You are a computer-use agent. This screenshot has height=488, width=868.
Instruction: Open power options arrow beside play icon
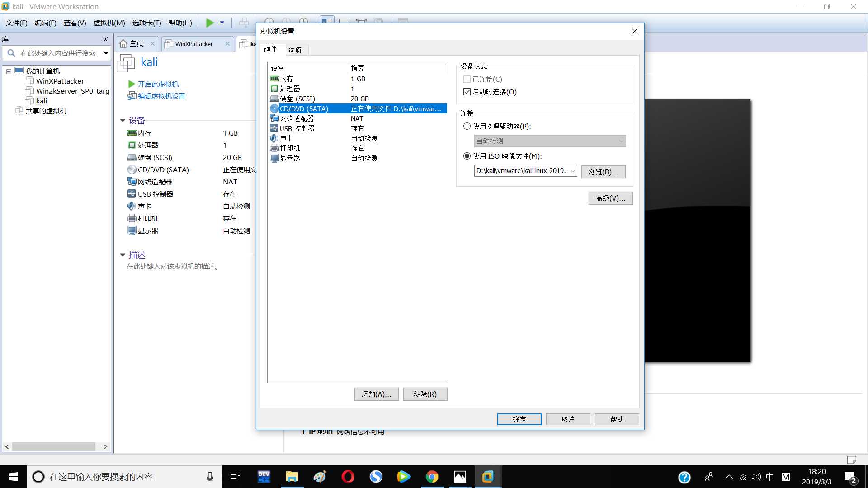click(222, 23)
